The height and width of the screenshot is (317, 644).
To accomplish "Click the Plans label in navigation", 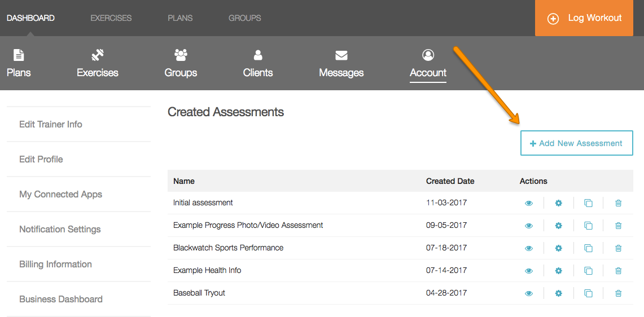I will (19, 73).
